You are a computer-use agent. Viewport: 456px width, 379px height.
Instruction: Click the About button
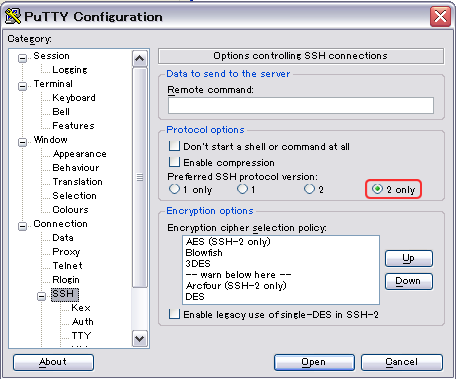click(x=53, y=362)
